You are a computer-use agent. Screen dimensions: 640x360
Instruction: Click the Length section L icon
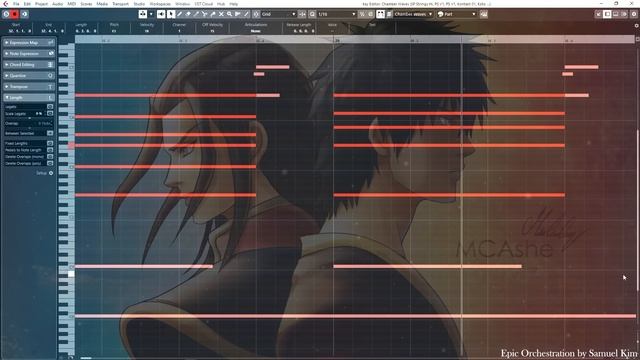pyautogui.click(x=51, y=98)
